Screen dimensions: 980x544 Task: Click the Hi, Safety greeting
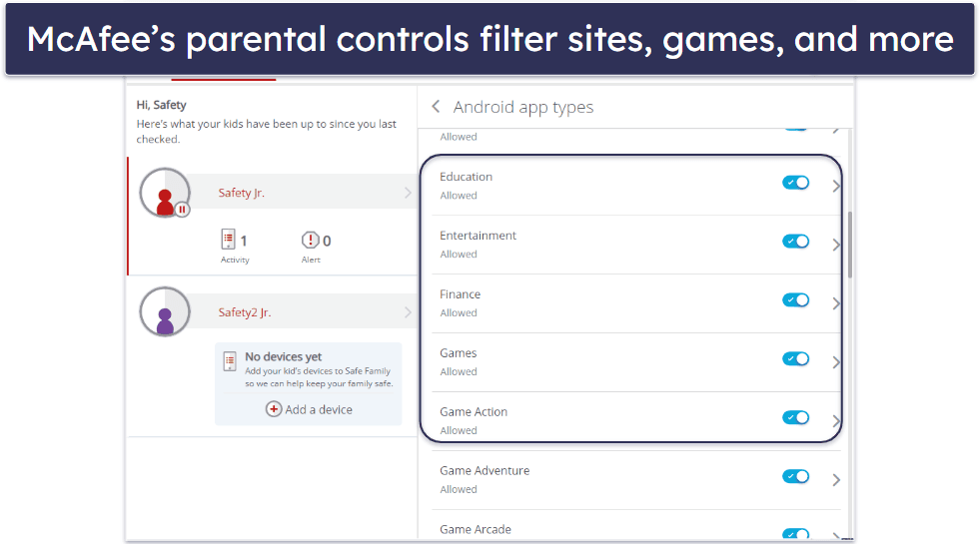coord(161,105)
